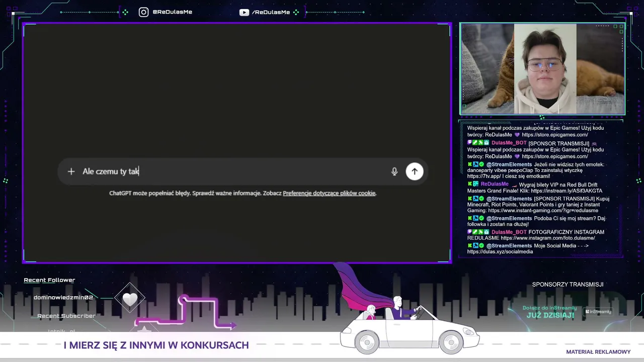The height and width of the screenshot is (362, 644).
Task: Select the "/ReDulasMe" YouTube handle text
Action: click(x=271, y=12)
